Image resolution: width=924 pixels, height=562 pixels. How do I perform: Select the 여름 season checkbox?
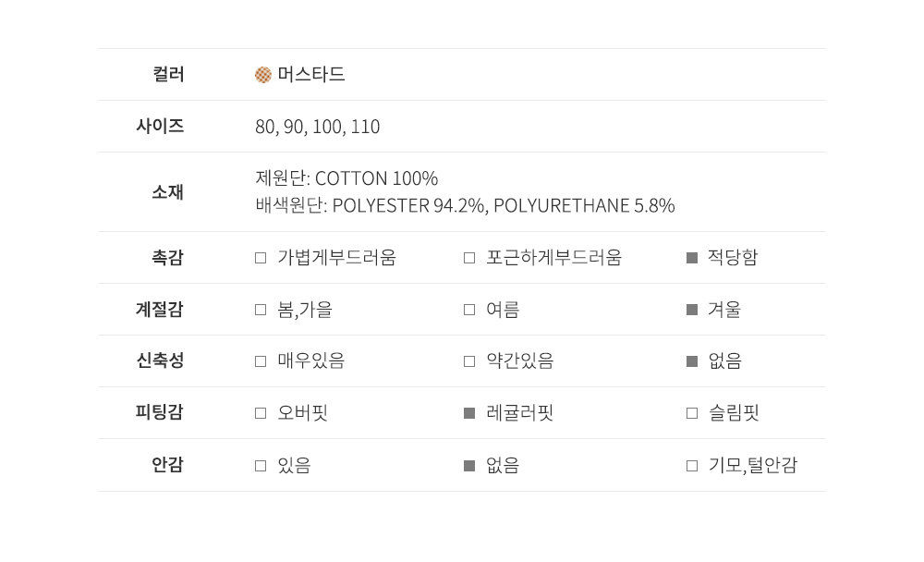click(x=469, y=310)
